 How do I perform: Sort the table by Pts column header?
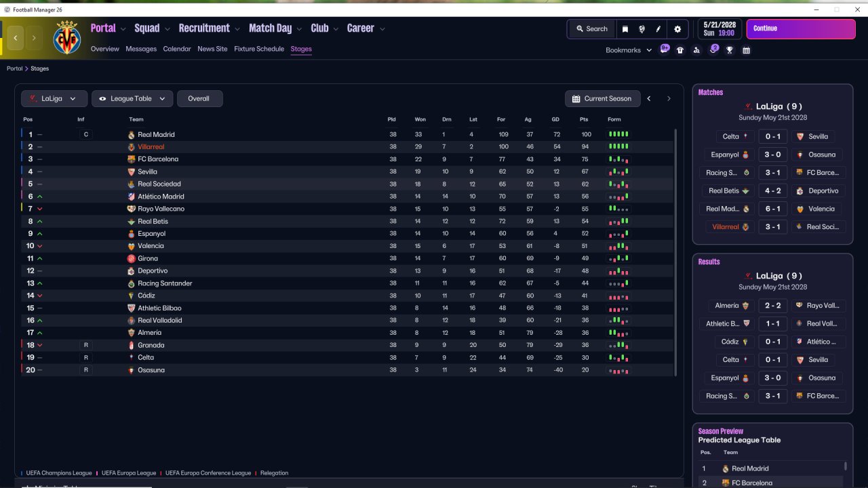point(584,120)
